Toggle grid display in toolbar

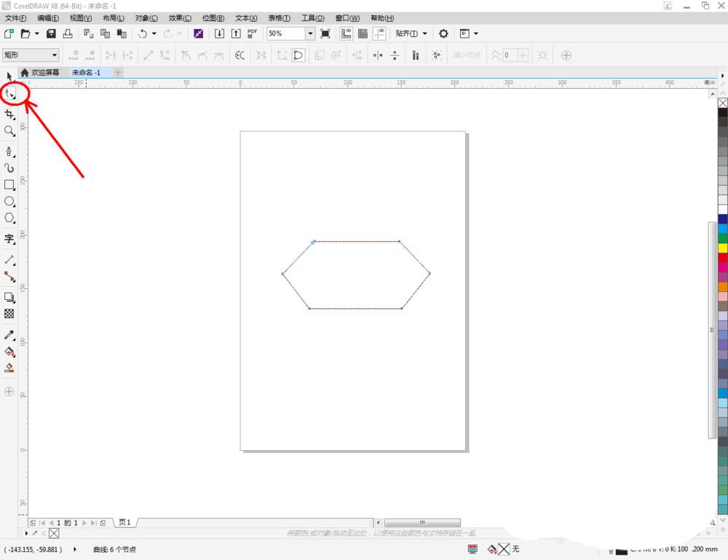coord(363,33)
